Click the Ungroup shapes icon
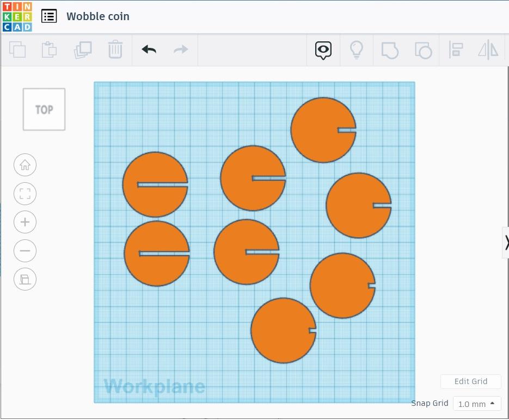The height and width of the screenshot is (420, 509). point(423,50)
